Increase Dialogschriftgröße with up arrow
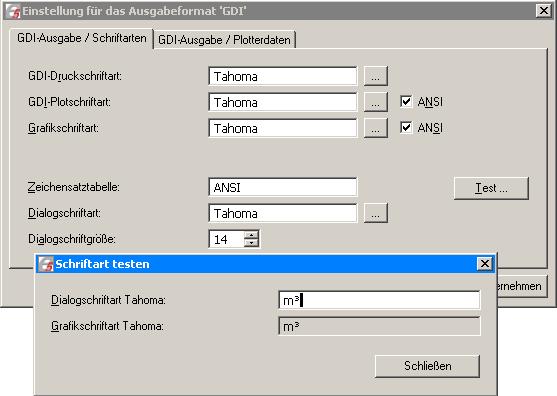 [x=252, y=235]
